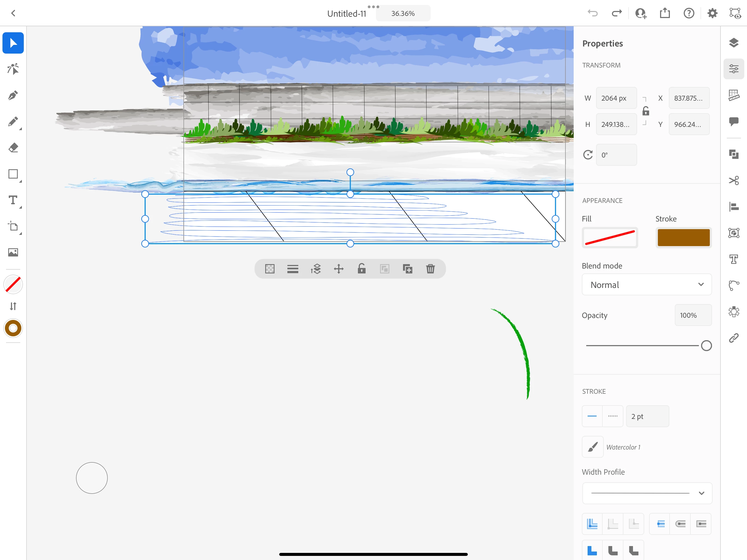747x560 pixels.
Task: Open the Layers panel
Action: click(x=734, y=43)
